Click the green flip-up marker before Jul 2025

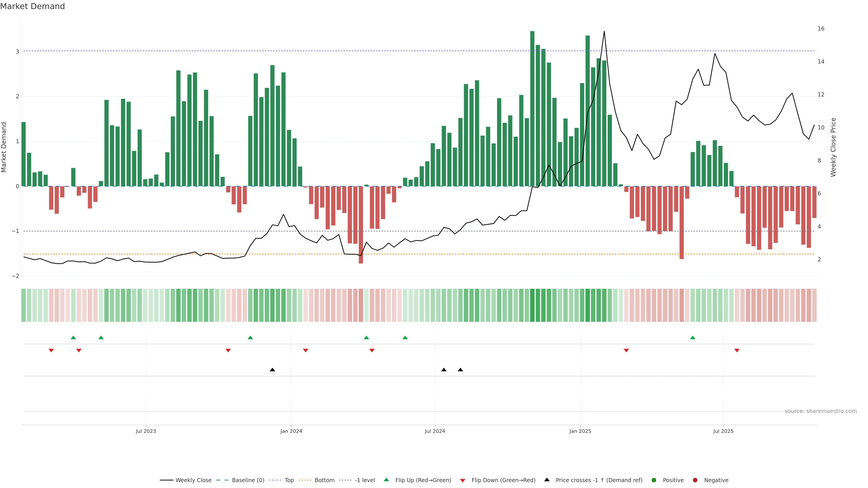[692, 338]
